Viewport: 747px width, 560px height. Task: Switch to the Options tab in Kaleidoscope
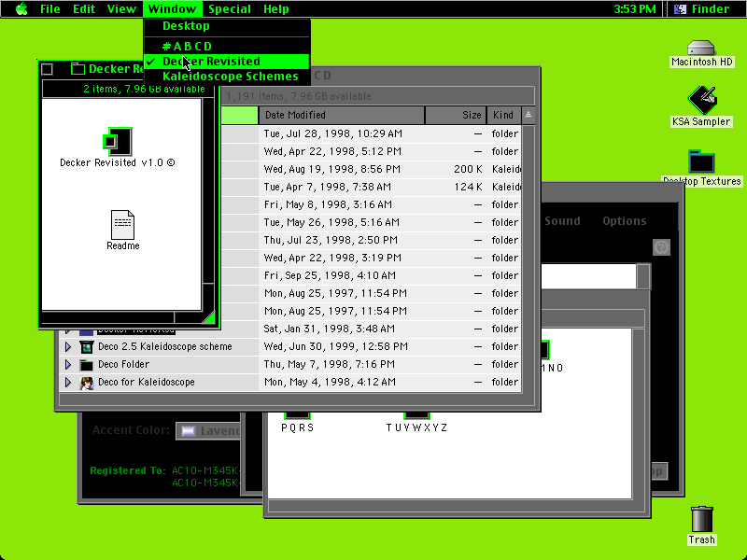(x=625, y=221)
